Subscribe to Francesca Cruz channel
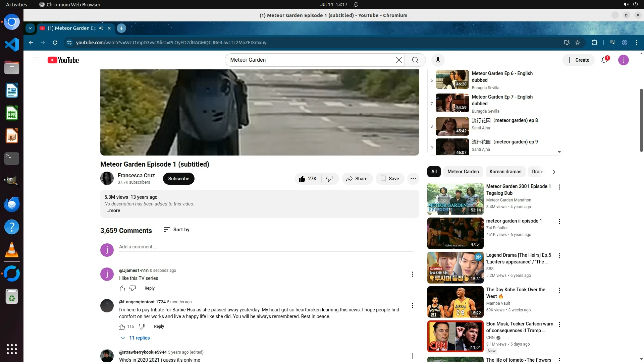Screen dimensions: 644x362 click(x=178, y=179)
